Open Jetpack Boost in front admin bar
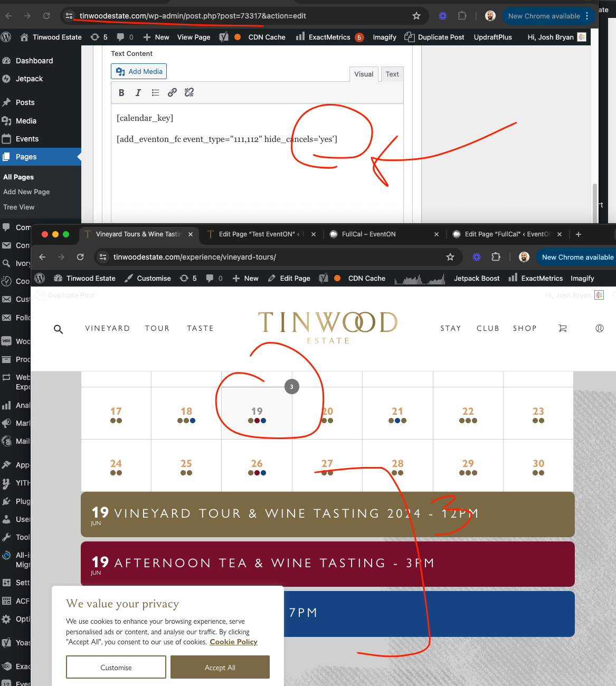 (x=477, y=278)
